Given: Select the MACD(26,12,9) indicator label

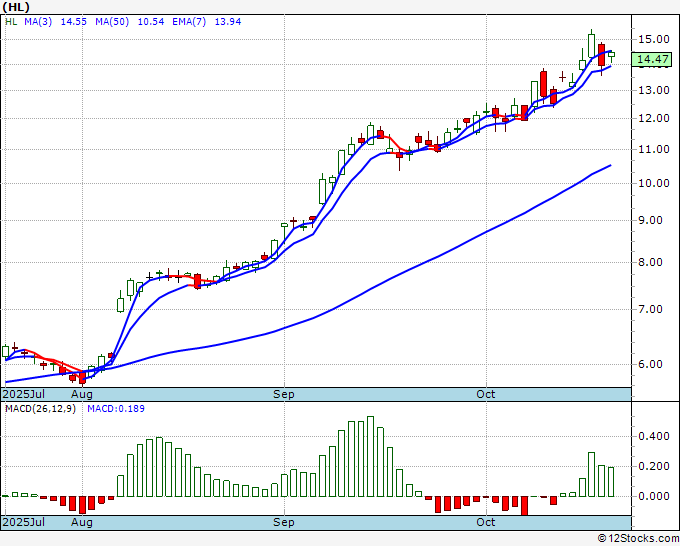Looking at the screenshot, I should [40, 409].
